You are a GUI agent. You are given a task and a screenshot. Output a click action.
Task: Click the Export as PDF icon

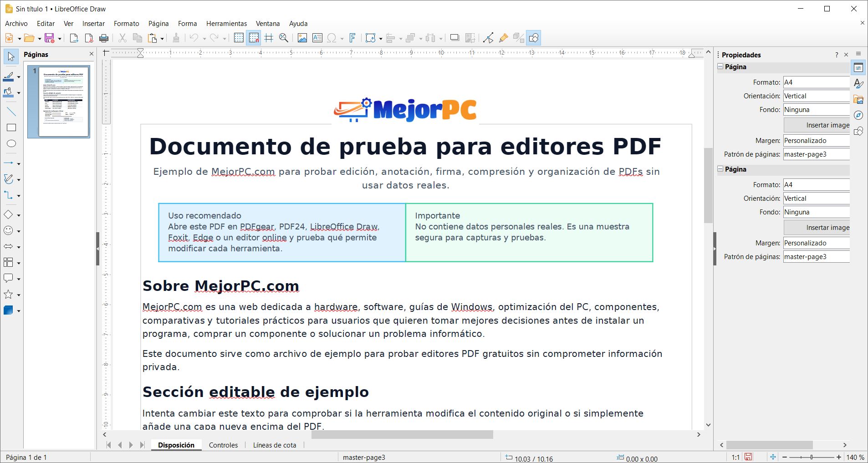pyautogui.click(x=89, y=38)
